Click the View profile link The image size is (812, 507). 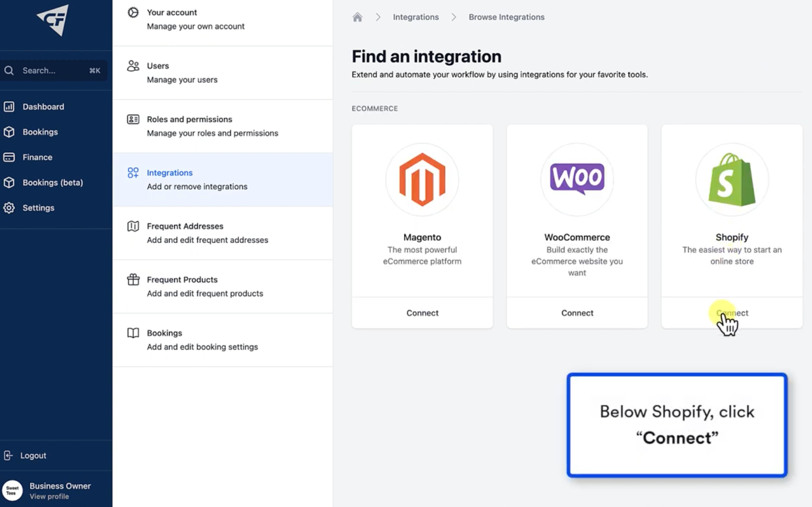49,496
